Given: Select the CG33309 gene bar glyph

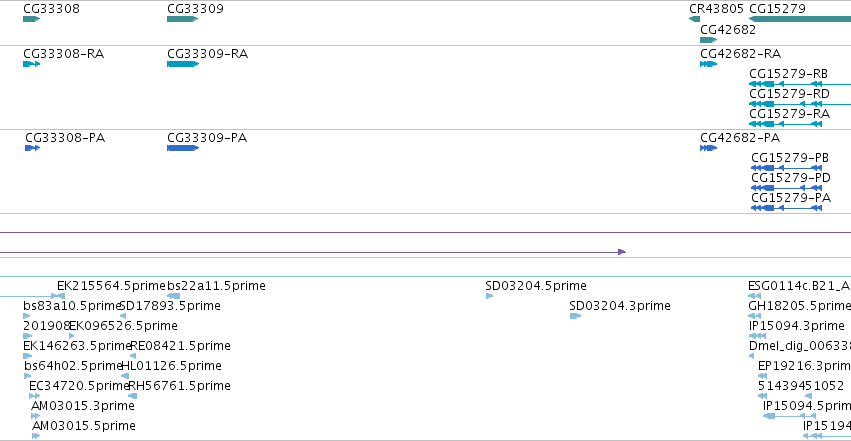Looking at the screenshot, I should coord(183,19).
